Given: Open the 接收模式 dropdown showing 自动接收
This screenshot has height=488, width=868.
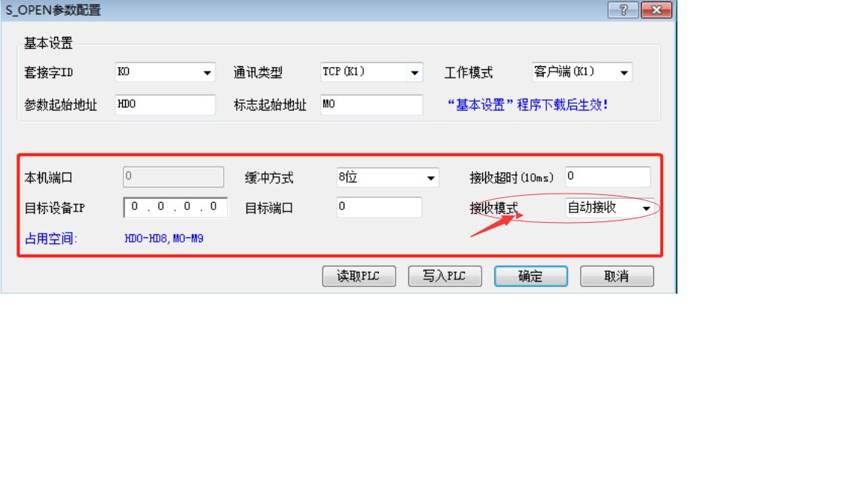Looking at the screenshot, I should pyautogui.click(x=610, y=208).
